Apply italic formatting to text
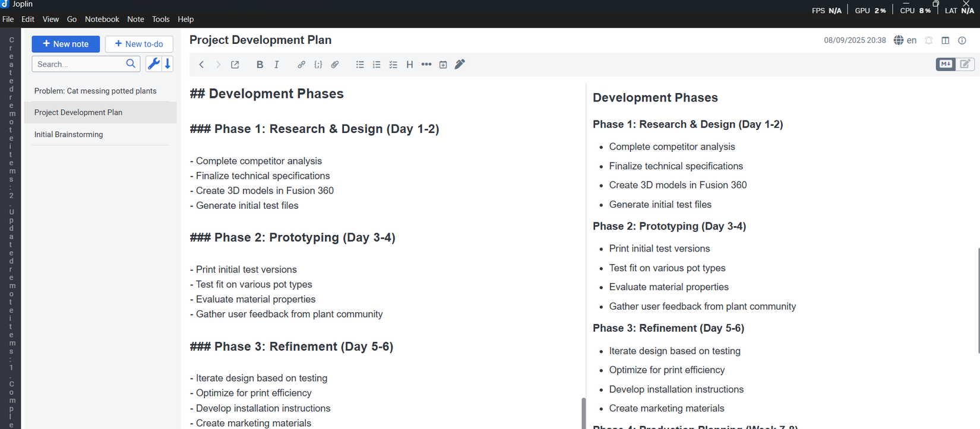The image size is (980, 429). 276,65
